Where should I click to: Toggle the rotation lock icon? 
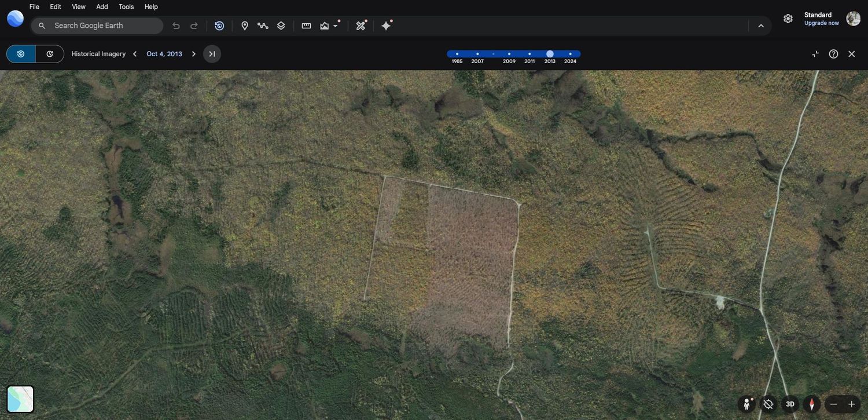(768, 404)
